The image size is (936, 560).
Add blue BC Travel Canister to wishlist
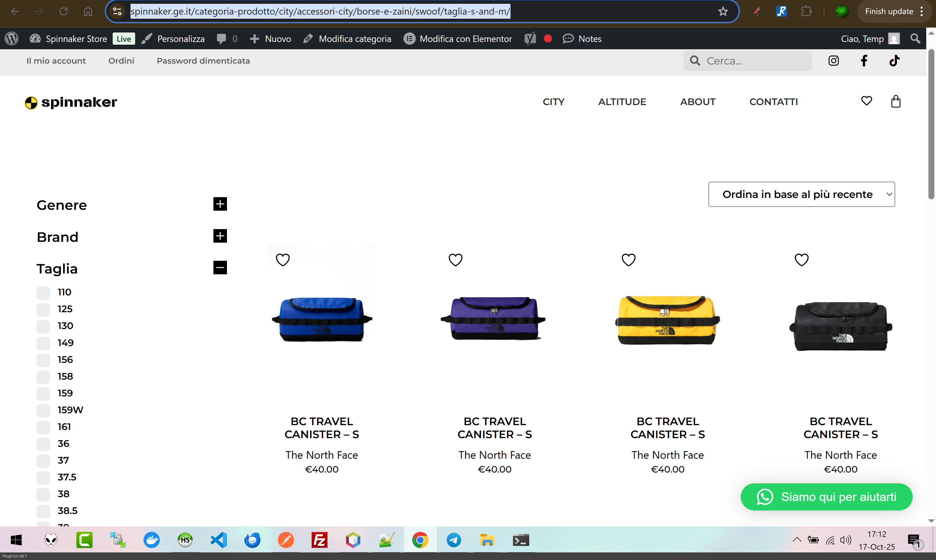pyautogui.click(x=283, y=260)
